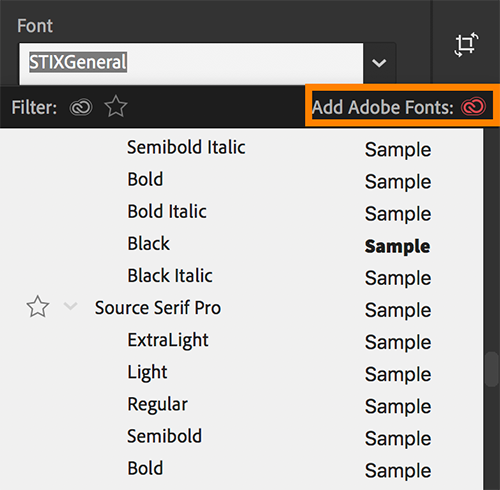
Task: Select Source Serif Pro font family
Action: (158, 308)
